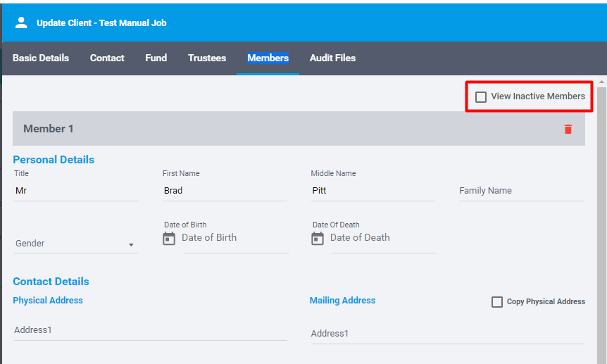Click Middle Name field showing Pitt
The height and width of the screenshot is (364, 607).
(x=373, y=191)
